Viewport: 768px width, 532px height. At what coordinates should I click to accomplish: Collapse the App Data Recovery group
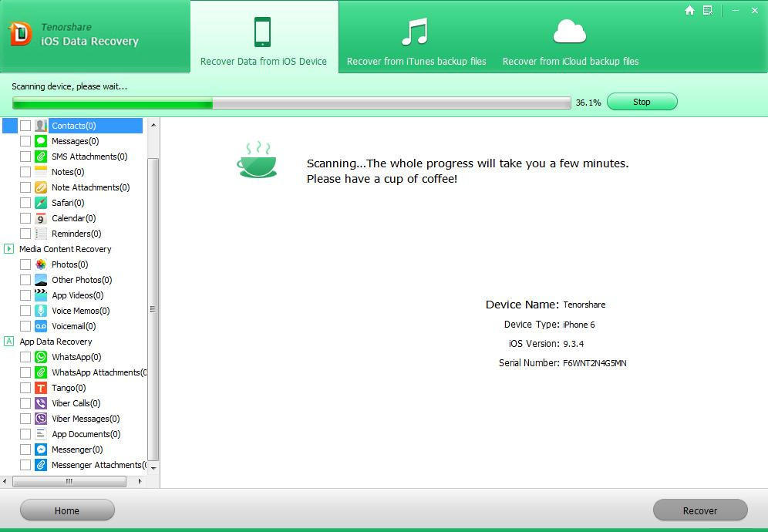8,342
